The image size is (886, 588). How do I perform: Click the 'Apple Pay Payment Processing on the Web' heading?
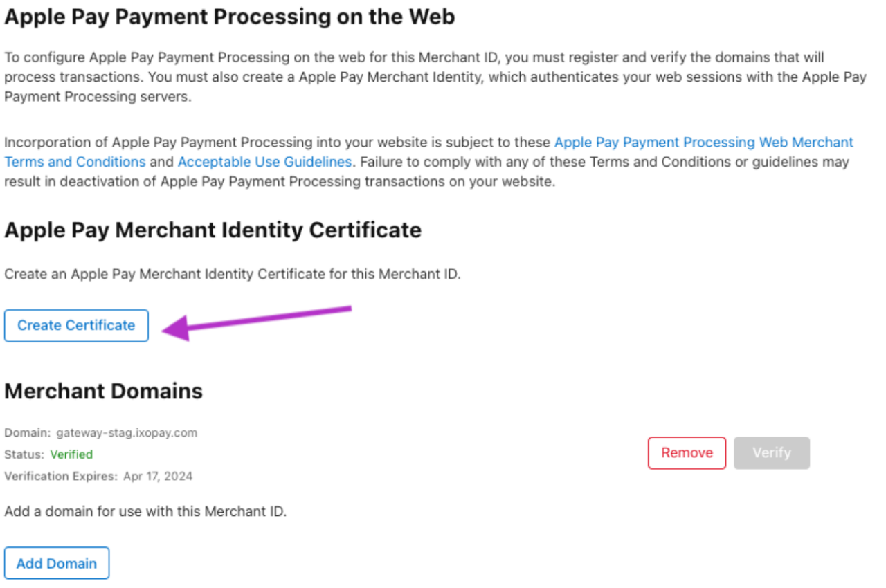pos(229,17)
